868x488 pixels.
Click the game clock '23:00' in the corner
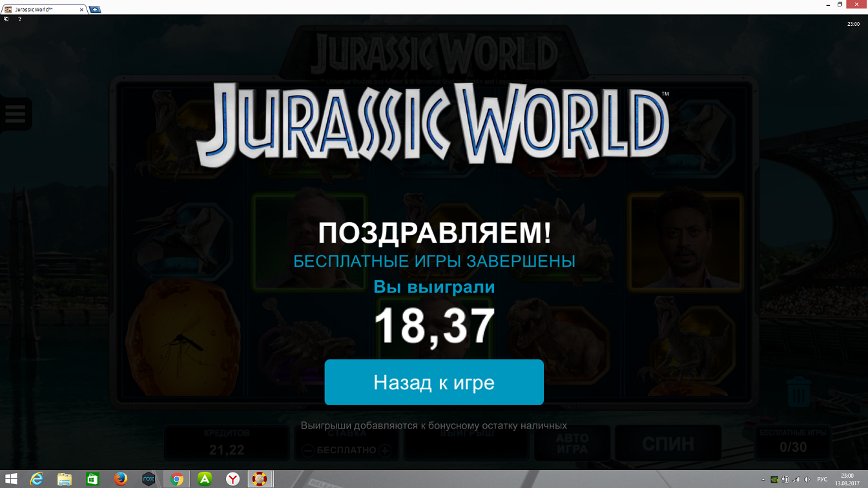click(x=853, y=24)
